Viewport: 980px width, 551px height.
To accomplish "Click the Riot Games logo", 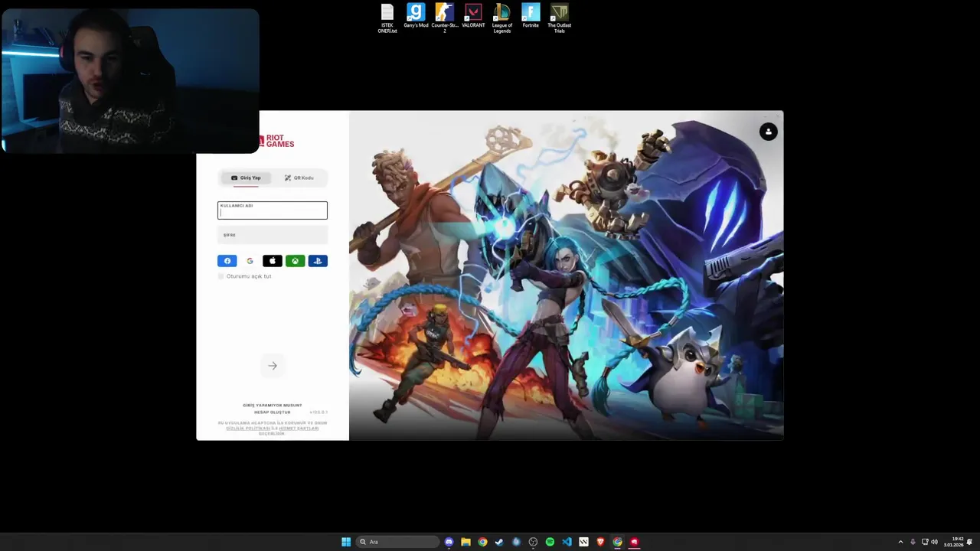I will click(276, 141).
